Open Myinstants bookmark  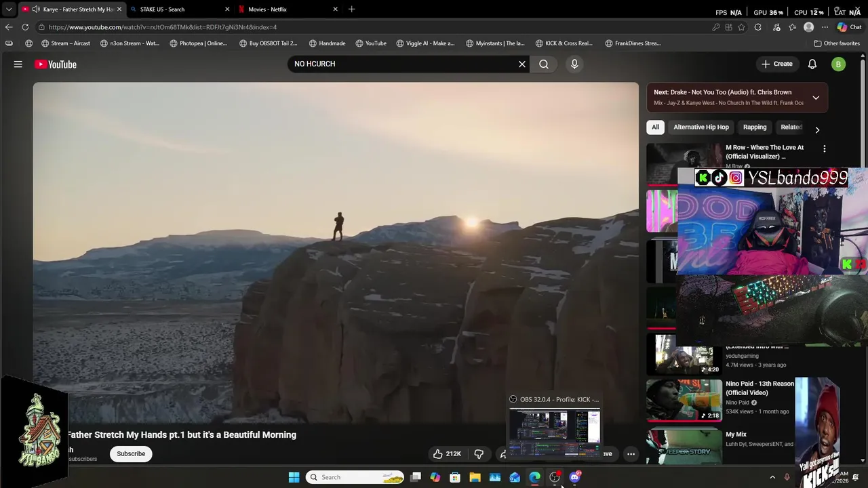(496, 43)
